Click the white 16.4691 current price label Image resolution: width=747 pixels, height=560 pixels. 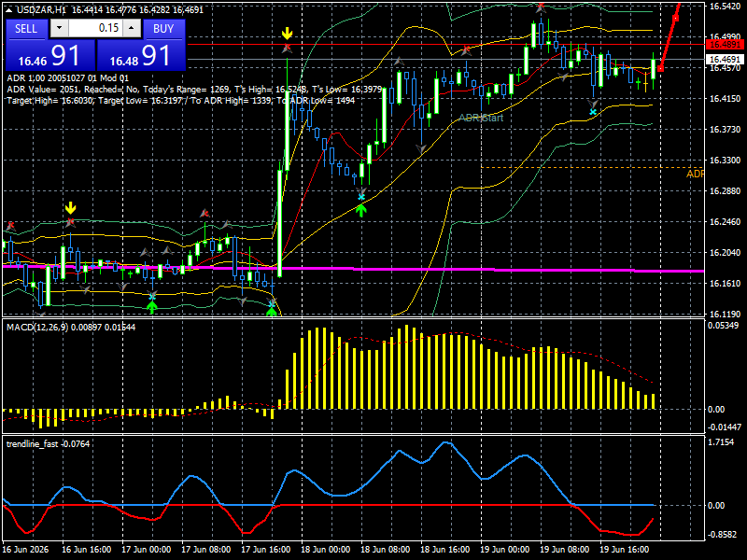click(725, 59)
